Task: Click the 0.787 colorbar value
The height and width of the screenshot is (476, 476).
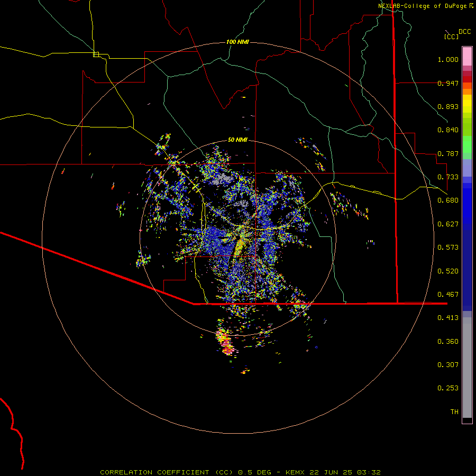Action: click(448, 153)
